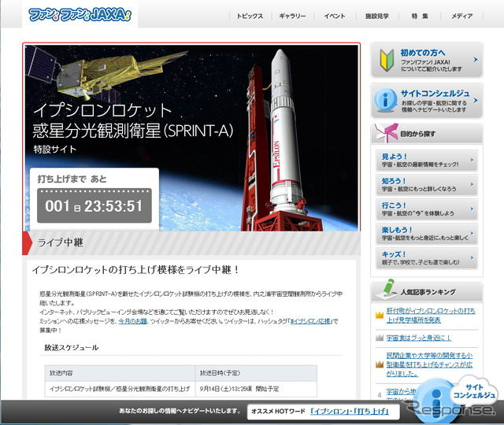Select the 見よう! category button
Image resolution: width=504 pixels, height=425 pixels.
(x=427, y=161)
